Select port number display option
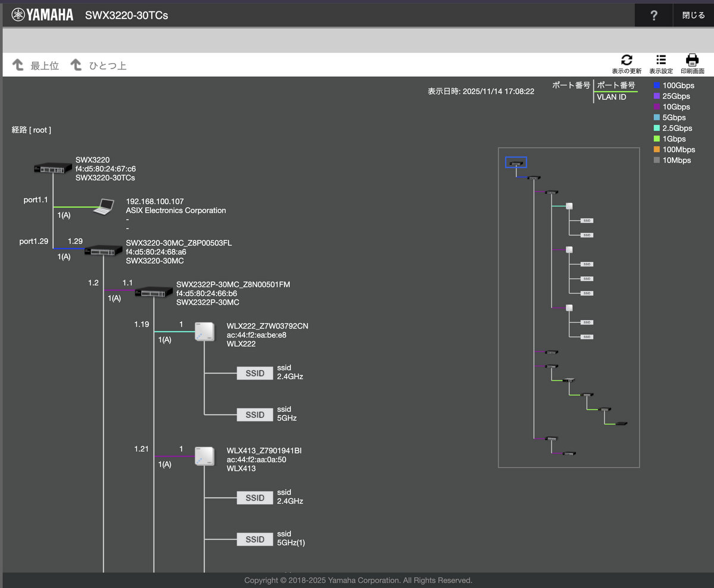Viewport: 714px width, 588px height. [x=616, y=86]
